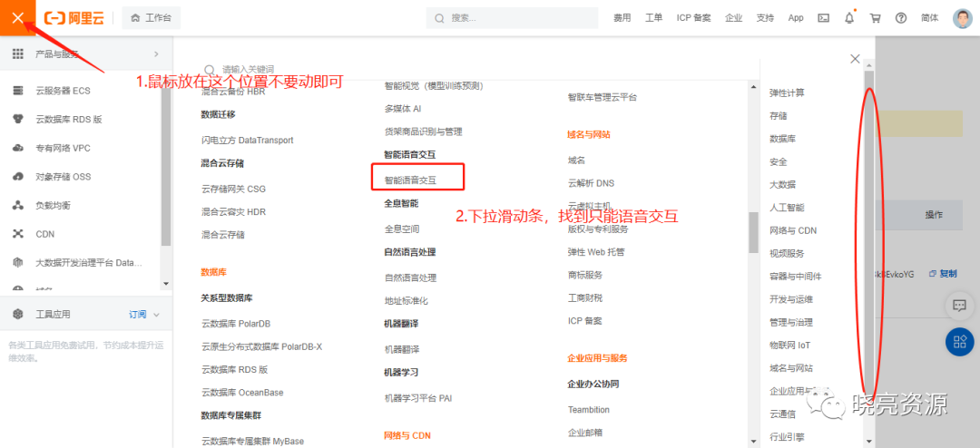
Task: Switch language via 简体
Action: [929, 18]
